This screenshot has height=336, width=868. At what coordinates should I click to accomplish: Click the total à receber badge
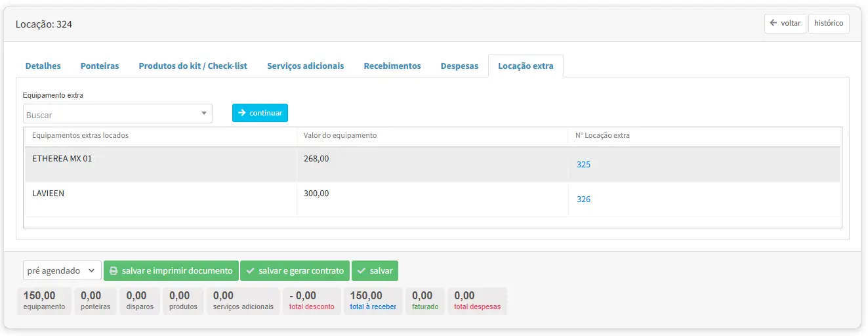[373, 301]
